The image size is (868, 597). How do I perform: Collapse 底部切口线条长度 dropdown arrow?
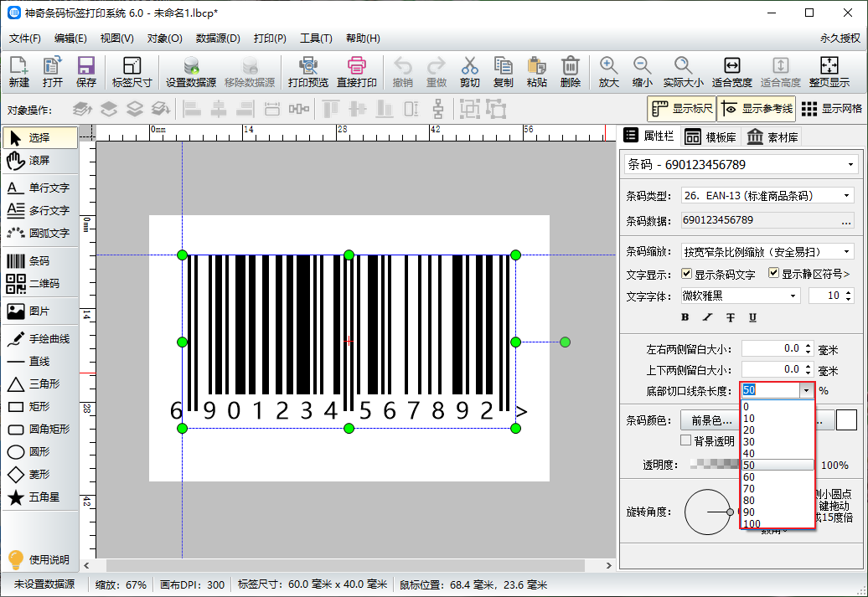point(807,391)
